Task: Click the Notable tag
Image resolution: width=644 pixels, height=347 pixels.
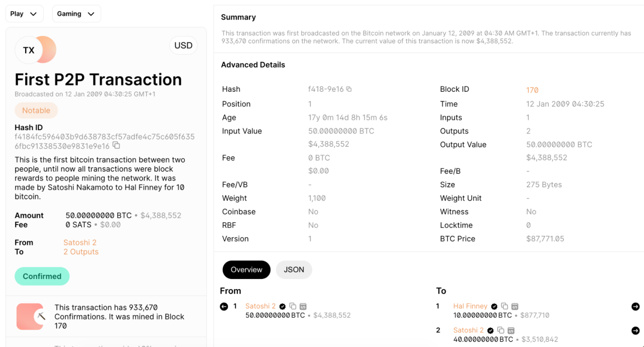Action: tap(36, 110)
